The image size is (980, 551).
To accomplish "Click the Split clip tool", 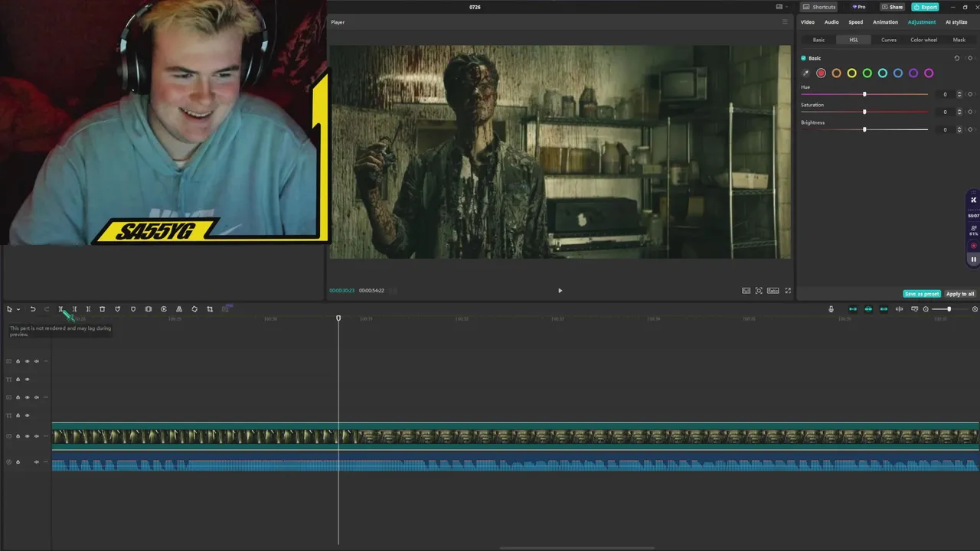I will pos(60,309).
